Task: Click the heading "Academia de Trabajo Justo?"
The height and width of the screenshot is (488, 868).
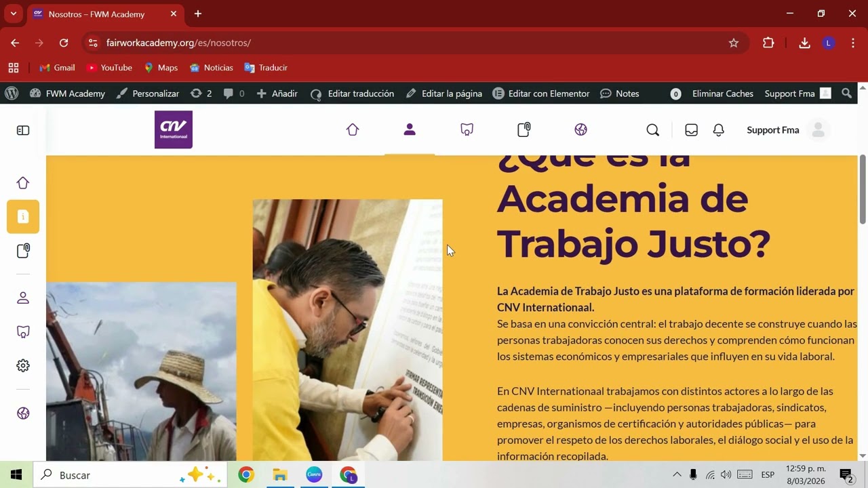Action: pos(633,221)
